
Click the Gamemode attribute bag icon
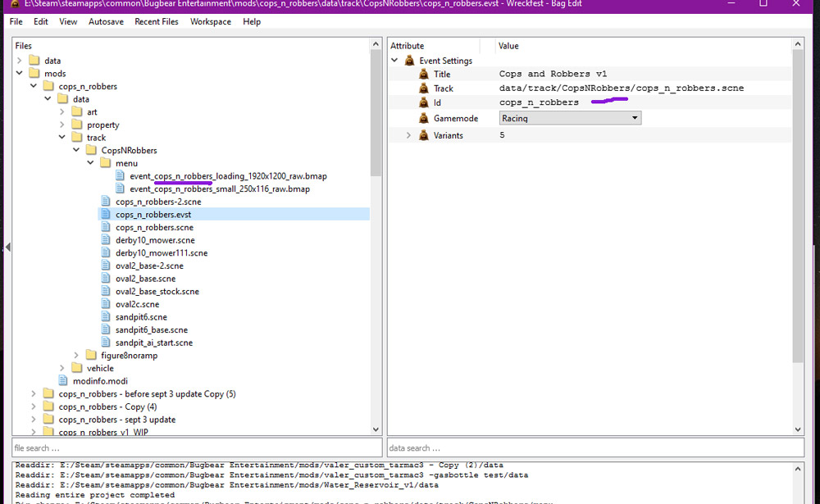pyautogui.click(x=424, y=118)
